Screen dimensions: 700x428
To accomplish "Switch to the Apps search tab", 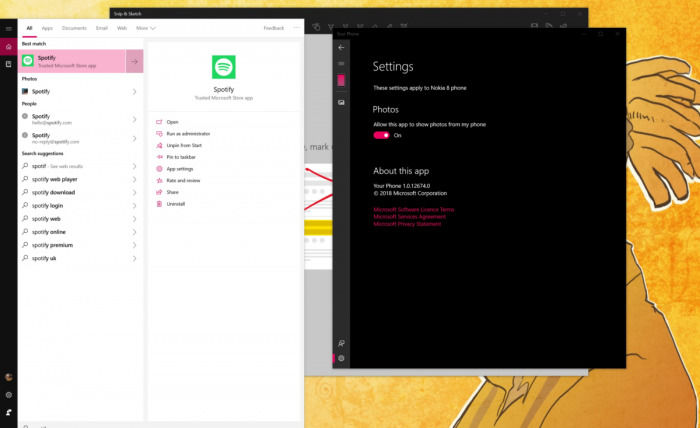I will [x=47, y=29].
